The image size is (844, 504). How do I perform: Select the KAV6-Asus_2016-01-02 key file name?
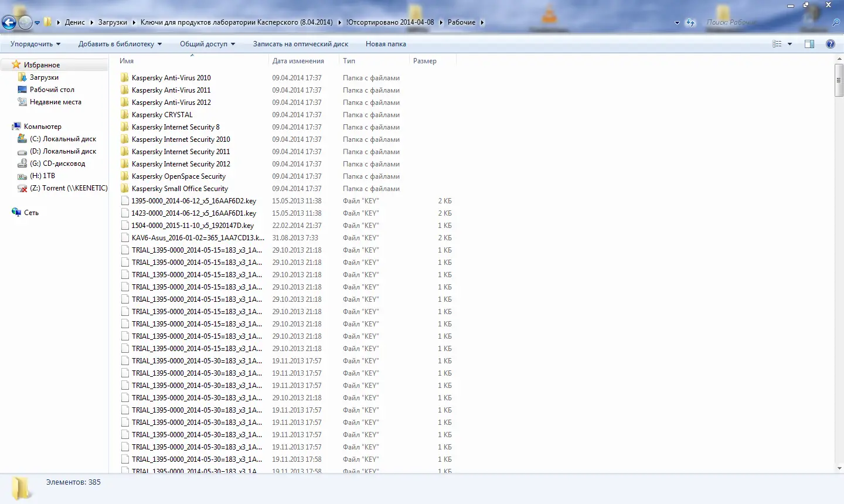click(198, 238)
